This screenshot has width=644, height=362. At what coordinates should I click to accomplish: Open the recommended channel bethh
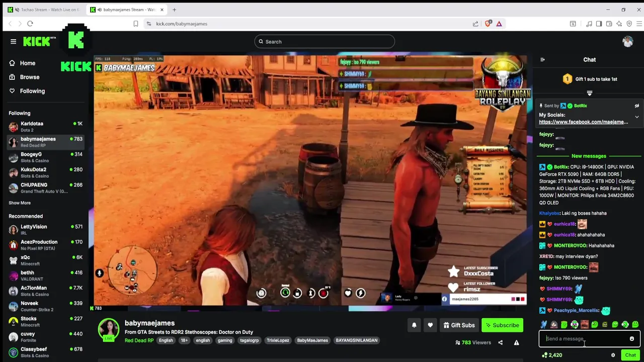[x=45, y=276]
